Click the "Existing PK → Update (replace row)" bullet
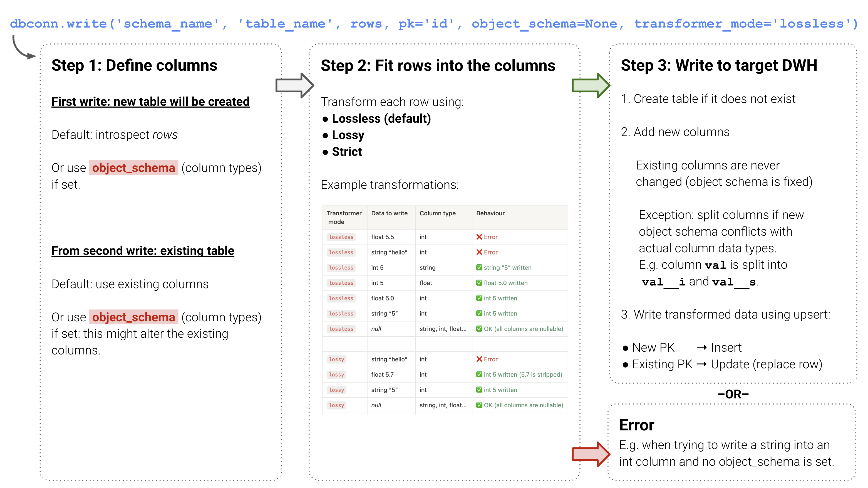The height and width of the screenshot is (488, 868). tap(722, 364)
